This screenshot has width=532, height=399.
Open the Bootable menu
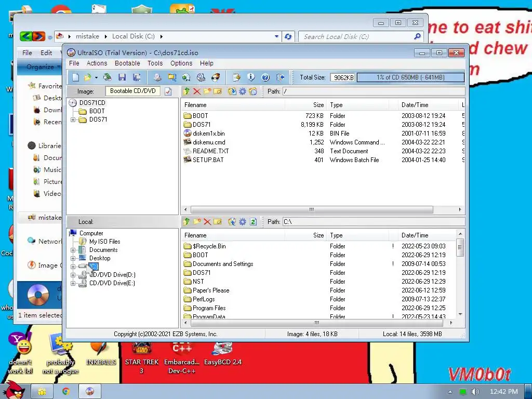pyautogui.click(x=127, y=63)
